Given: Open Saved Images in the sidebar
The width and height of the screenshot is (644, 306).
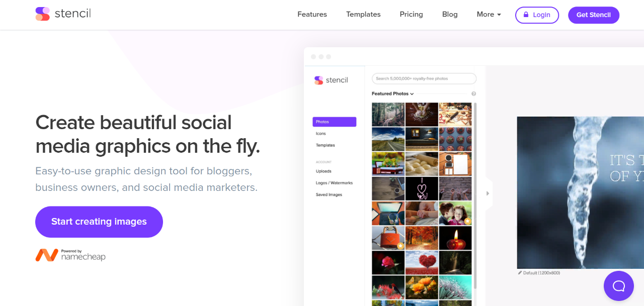Looking at the screenshot, I should 329,194.
